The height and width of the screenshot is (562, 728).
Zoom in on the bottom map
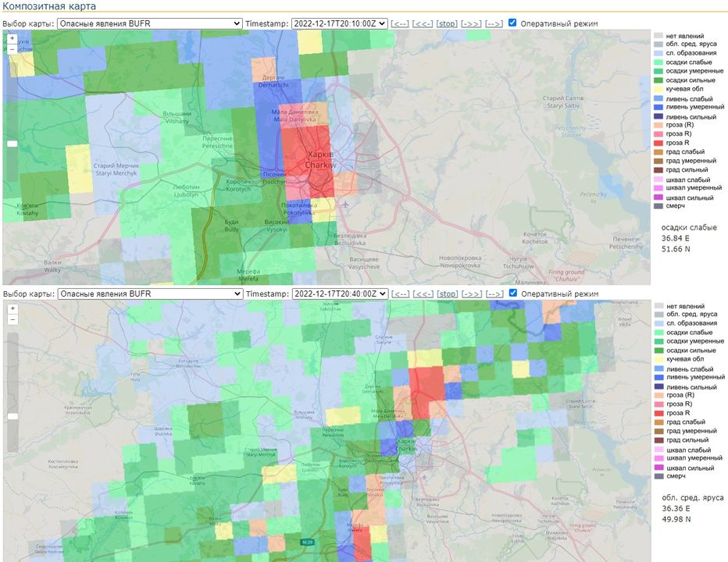coord(12,308)
